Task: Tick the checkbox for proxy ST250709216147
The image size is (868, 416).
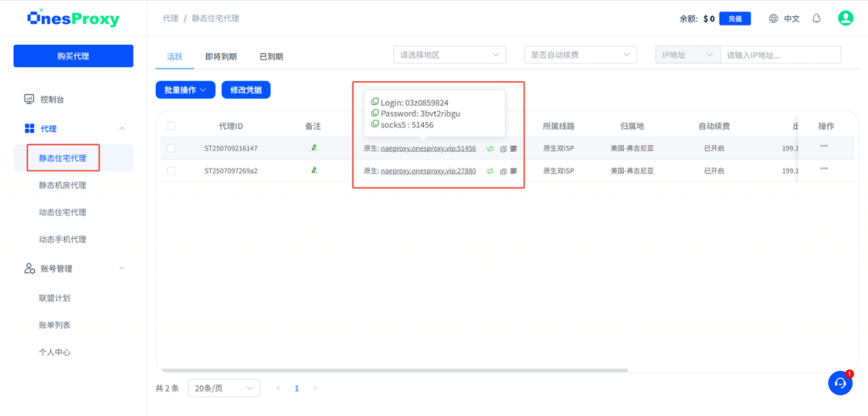Action: coord(171,148)
